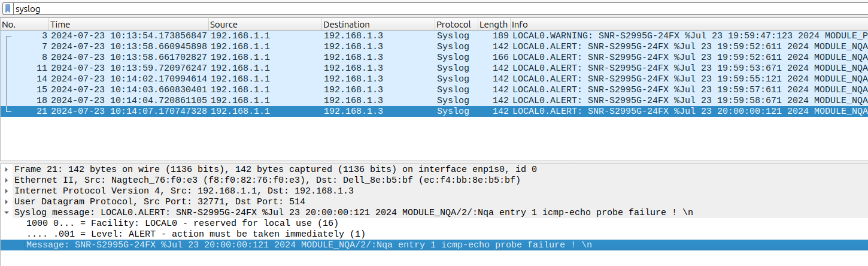
Task: Select packet number 8 with length 166
Action: [x=434, y=58]
